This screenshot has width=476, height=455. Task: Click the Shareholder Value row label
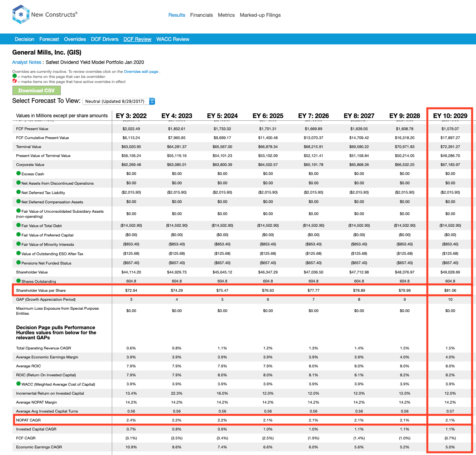[32, 272]
